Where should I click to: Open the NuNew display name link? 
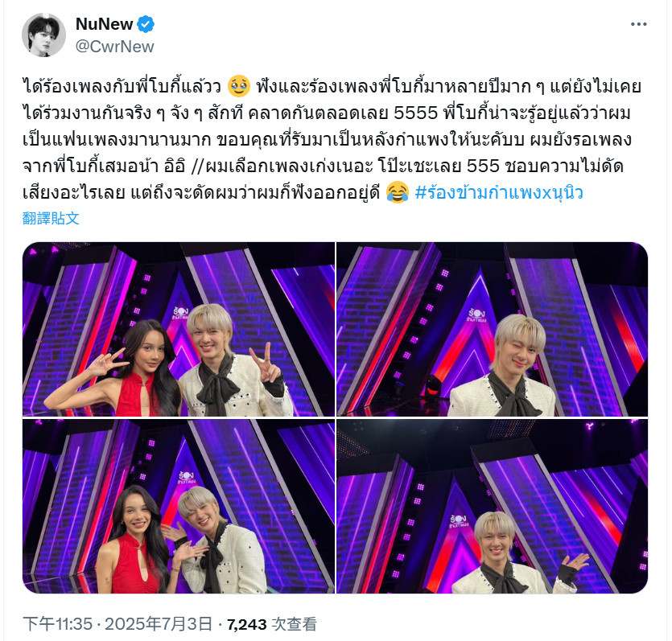tap(104, 24)
